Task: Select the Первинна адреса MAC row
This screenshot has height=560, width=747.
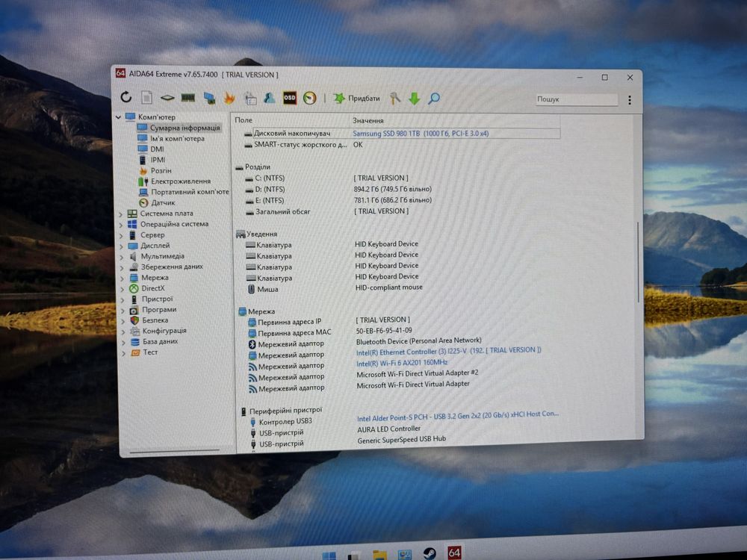Action: pyautogui.click(x=294, y=332)
